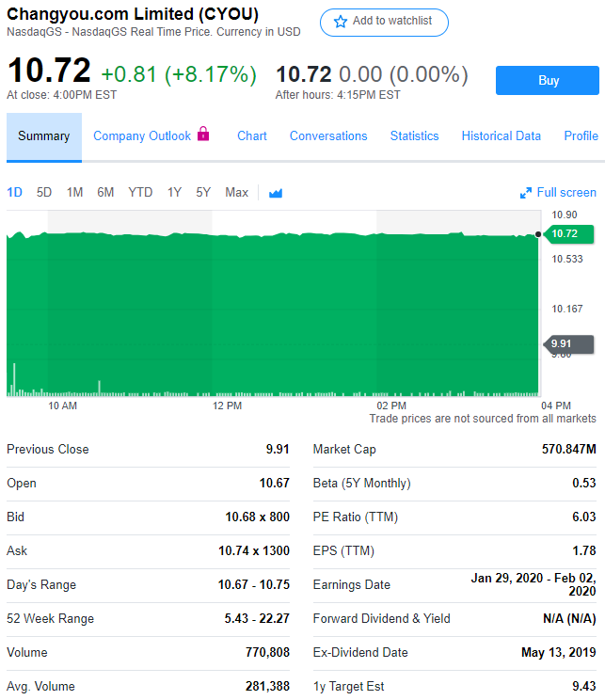Open chart type mountain icon
The width and height of the screenshot is (605, 700).
pyautogui.click(x=276, y=193)
